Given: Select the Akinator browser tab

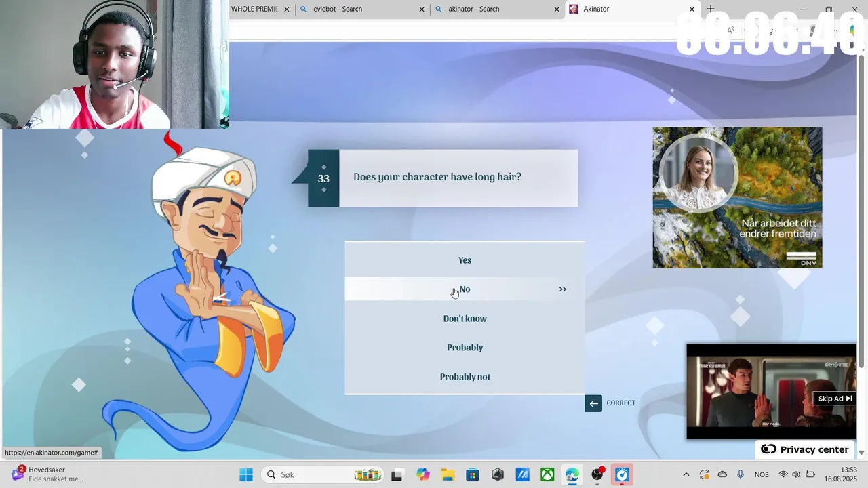Looking at the screenshot, I should tap(597, 9).
